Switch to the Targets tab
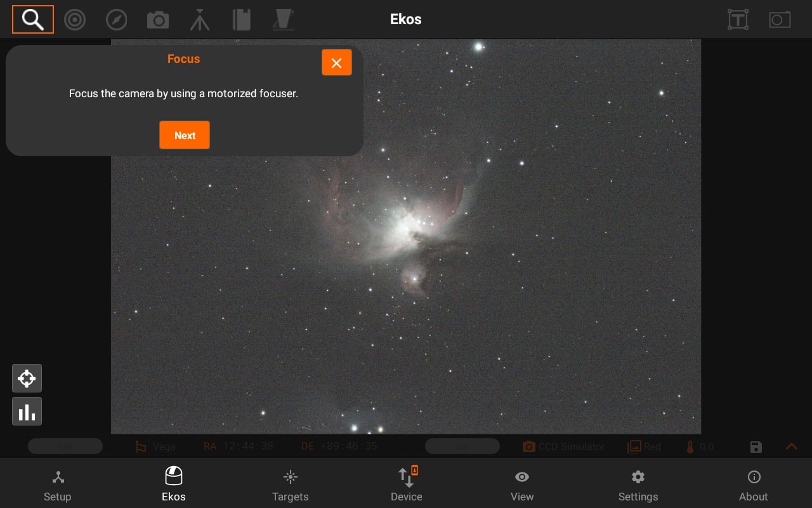The height and width of the screenshot is (508, 812). click(x=290, y=486)
